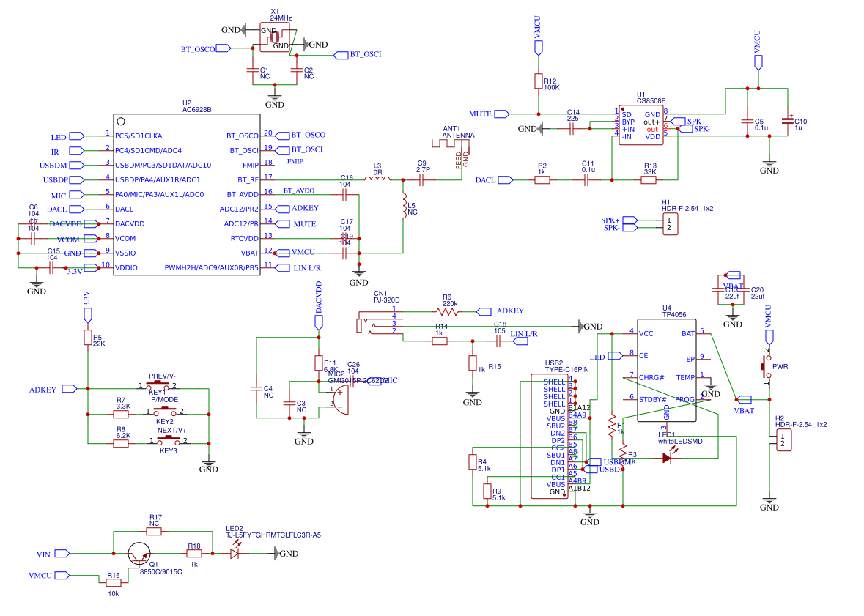
Task: Click the 'PJ-320D' label text
Action: (x=387, y=300)
